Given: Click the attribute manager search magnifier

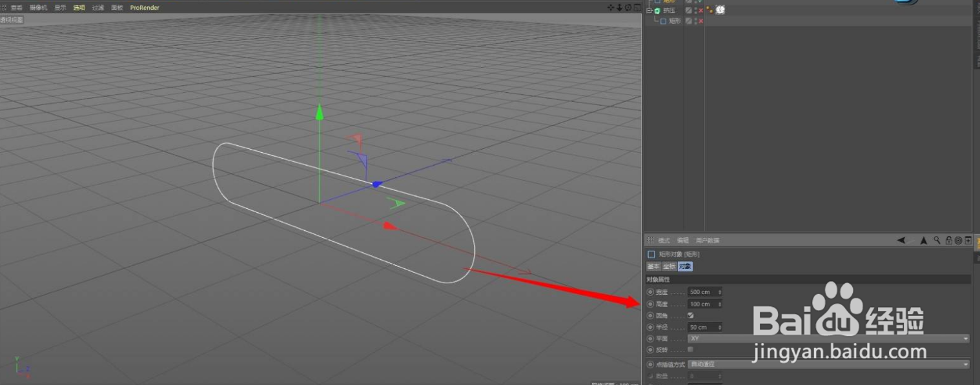Looking at the screenshot, I should (x=937, y=240).
